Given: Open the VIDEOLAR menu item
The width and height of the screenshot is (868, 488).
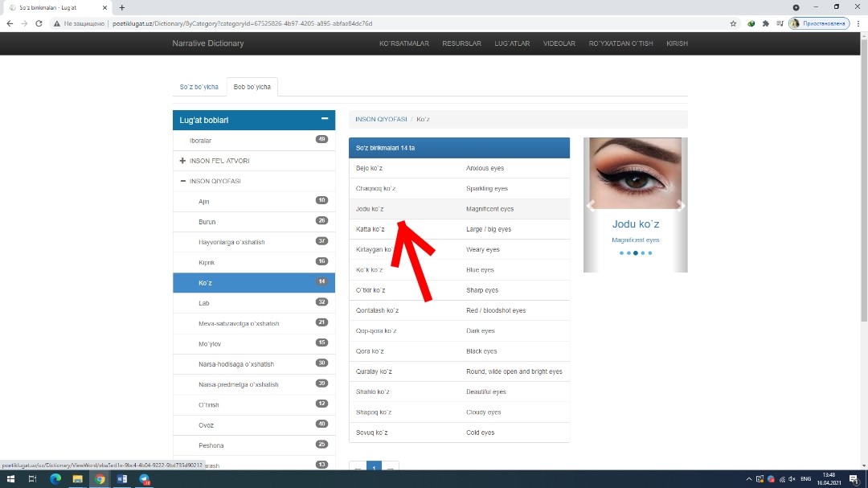Looking at the screenshot, I should [559, 43].
